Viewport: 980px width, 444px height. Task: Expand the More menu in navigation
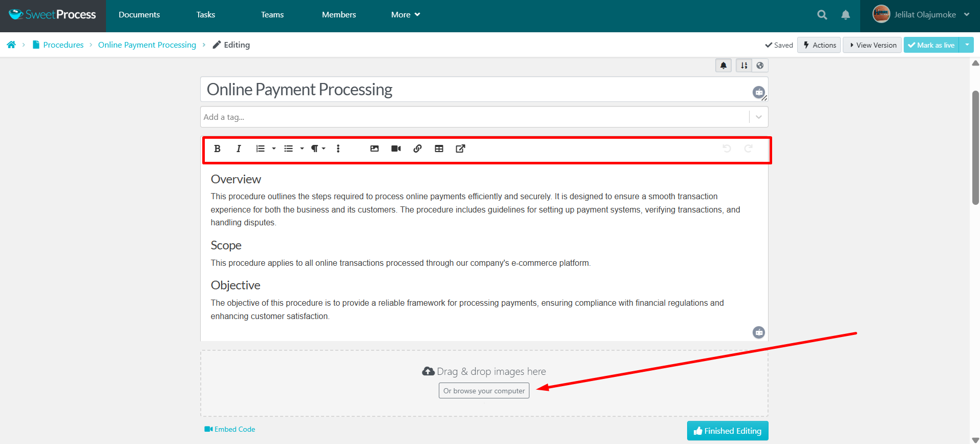click(406, 15)
